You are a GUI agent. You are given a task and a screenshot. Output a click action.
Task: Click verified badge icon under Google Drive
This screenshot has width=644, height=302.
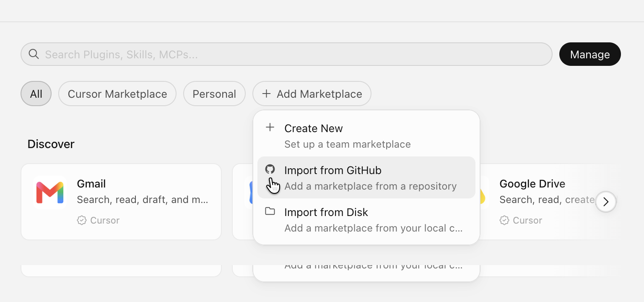tap(504, 220)
